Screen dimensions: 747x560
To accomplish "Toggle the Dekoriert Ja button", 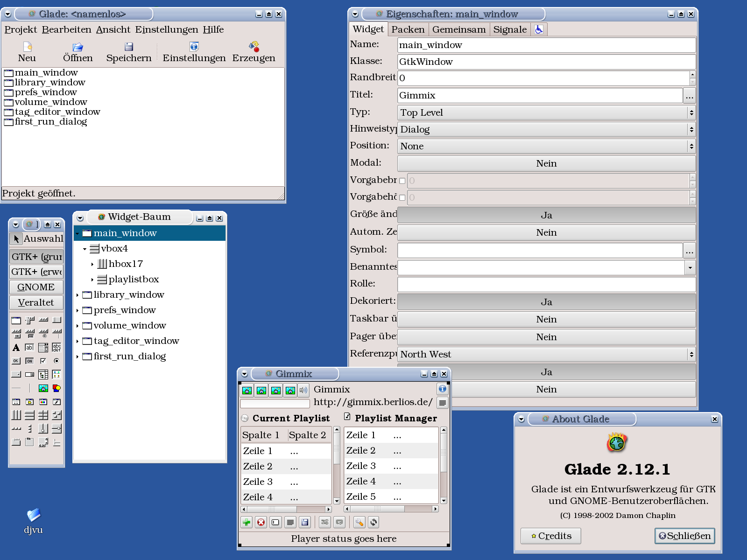I will click(x=546, y=302).
